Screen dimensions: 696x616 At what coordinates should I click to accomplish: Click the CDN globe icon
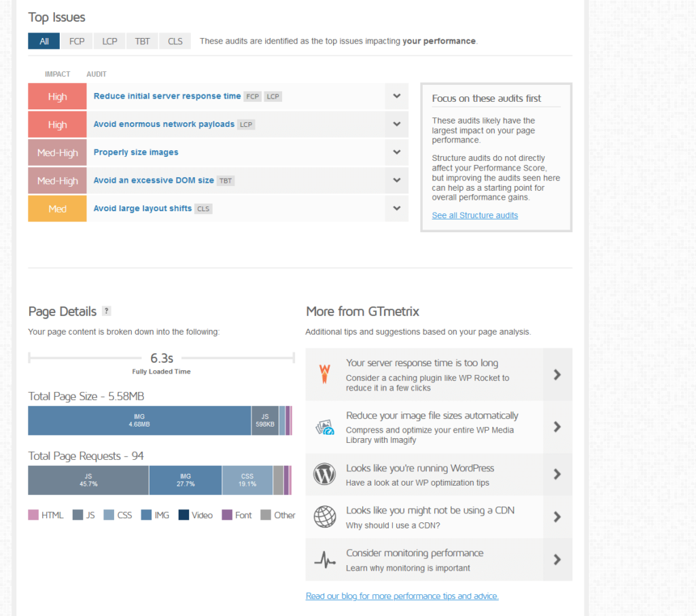point(325,517)
